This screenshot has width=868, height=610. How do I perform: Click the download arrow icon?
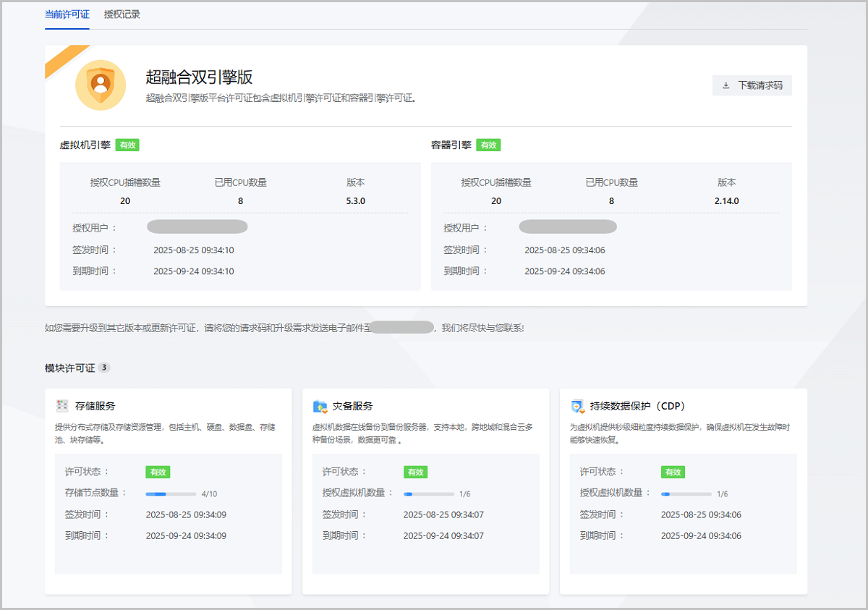[726, 85]
